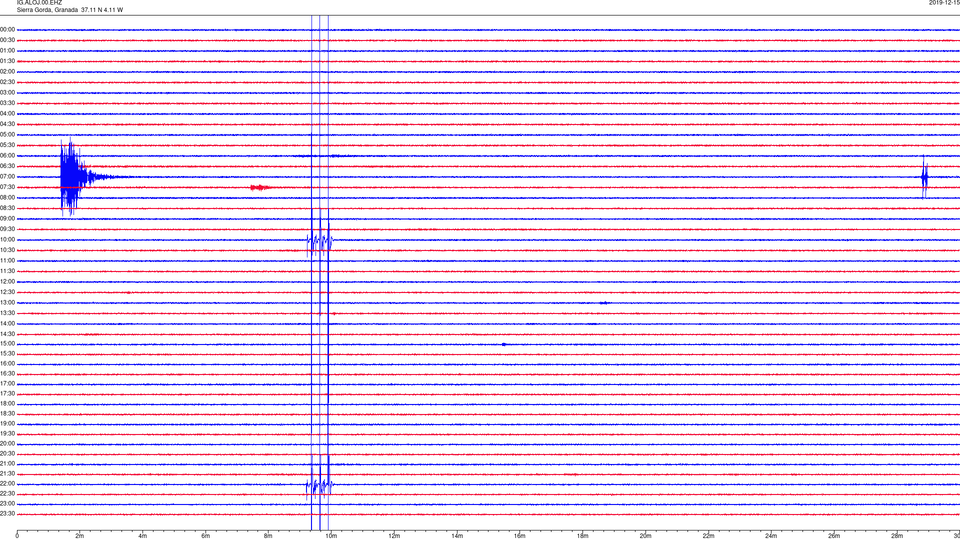Image resolution: width=960 pixels, height=540 pixels.
Task: Select the 02:00 time label
Action: pos(7,71)
